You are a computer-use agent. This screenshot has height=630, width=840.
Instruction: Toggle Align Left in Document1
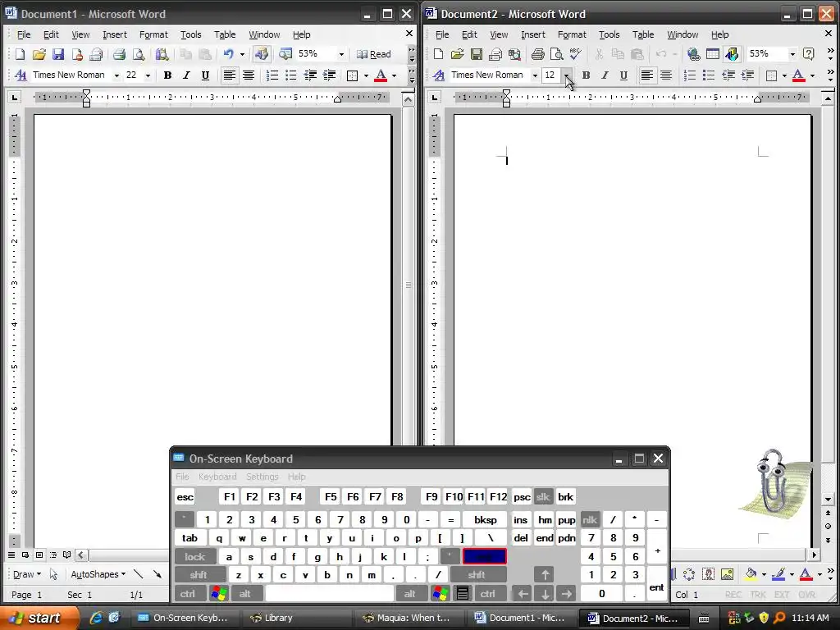point(230,75)
